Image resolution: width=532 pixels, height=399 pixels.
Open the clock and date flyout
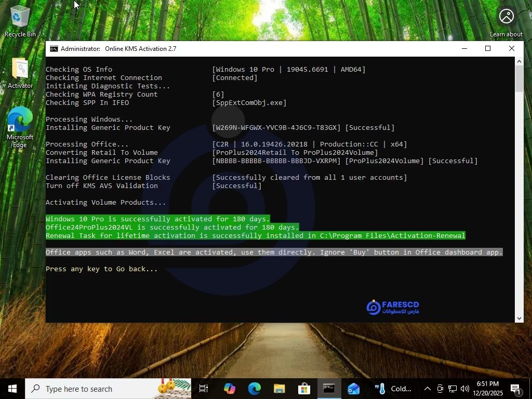point(488,389)
